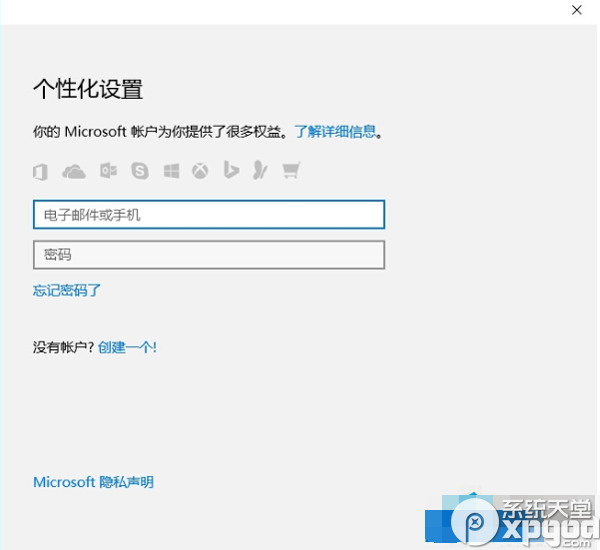Click the OneDrive cloud icon
The width and height of the screenshot is (600, 550).
pyautogui.click(x=74, y=171)
